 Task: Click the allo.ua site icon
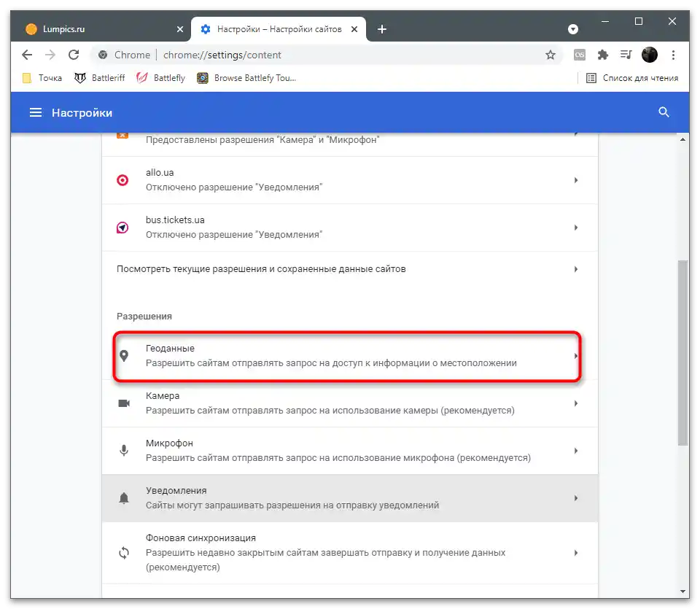[122, 180]
